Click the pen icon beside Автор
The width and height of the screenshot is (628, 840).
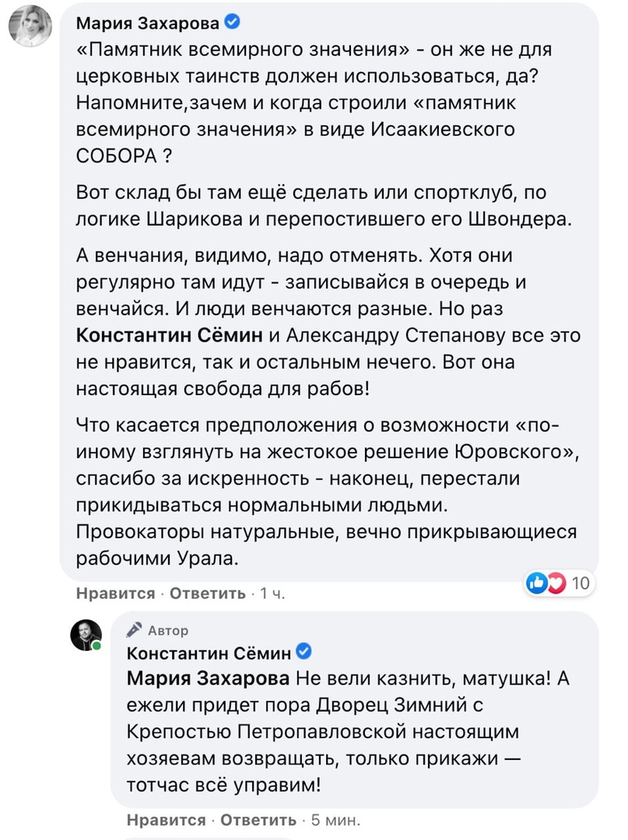(x=134, y=630)
